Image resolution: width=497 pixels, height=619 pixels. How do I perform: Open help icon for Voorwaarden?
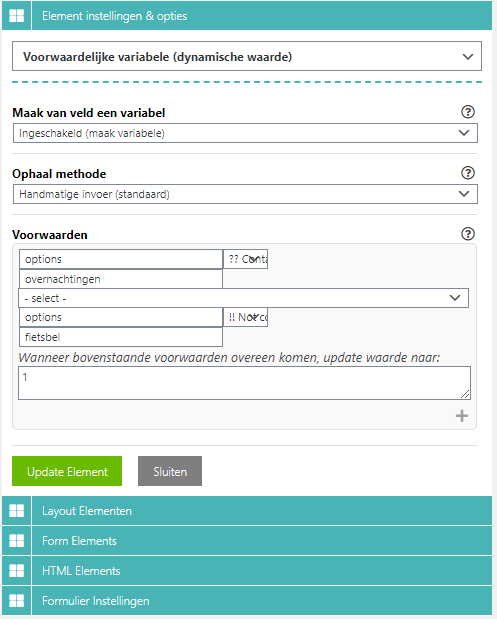tap(468, 234)
